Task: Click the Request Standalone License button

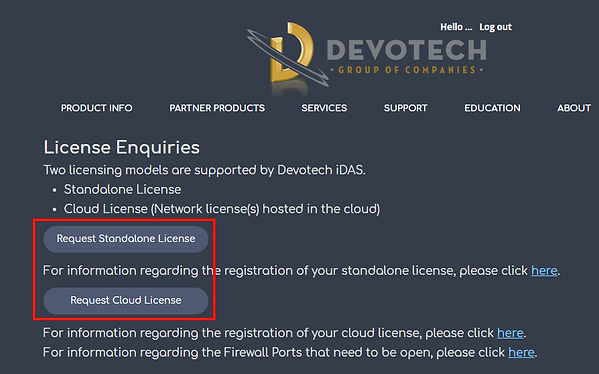Action: coord(126,239)
